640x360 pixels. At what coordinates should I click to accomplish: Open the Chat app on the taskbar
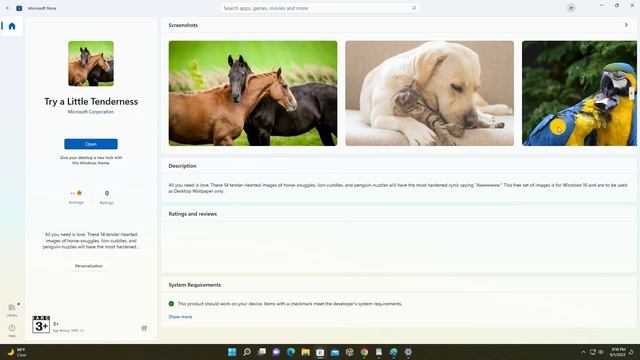[276, 352]
